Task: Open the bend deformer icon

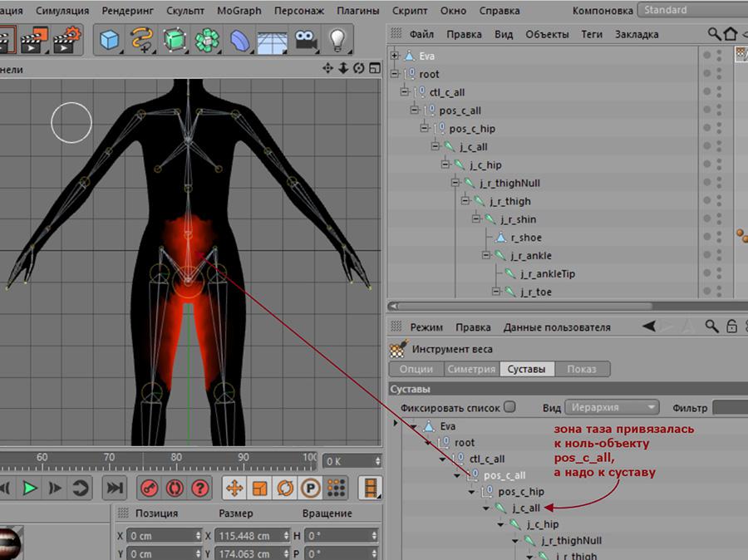Action: tap(239, 40)
